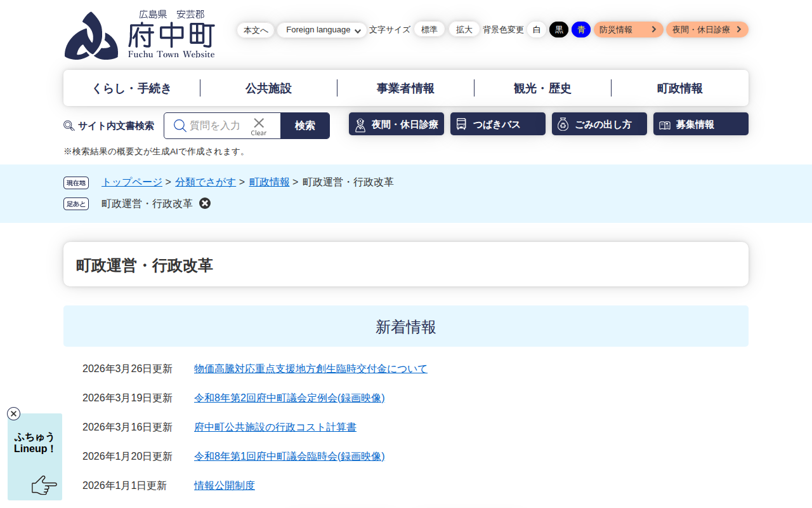Switch background color to black
The height and width of the screenshot is (508, 812).
(x=559, y=30)
